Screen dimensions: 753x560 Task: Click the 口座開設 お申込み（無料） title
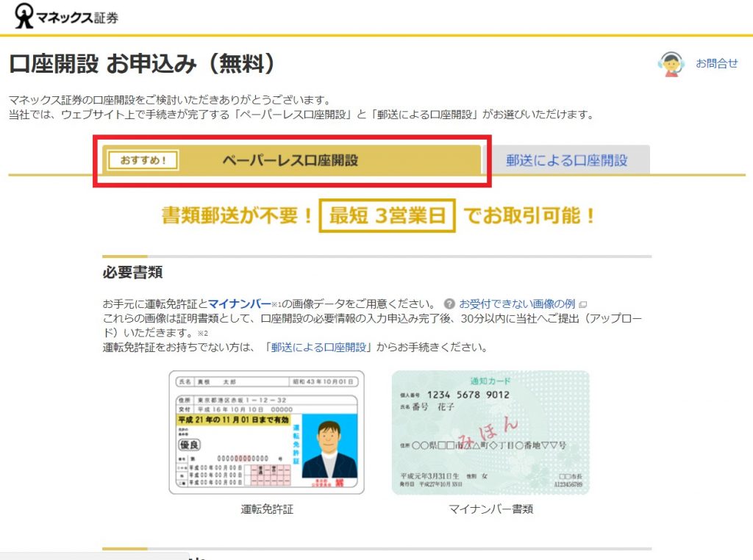pos(142,64)
